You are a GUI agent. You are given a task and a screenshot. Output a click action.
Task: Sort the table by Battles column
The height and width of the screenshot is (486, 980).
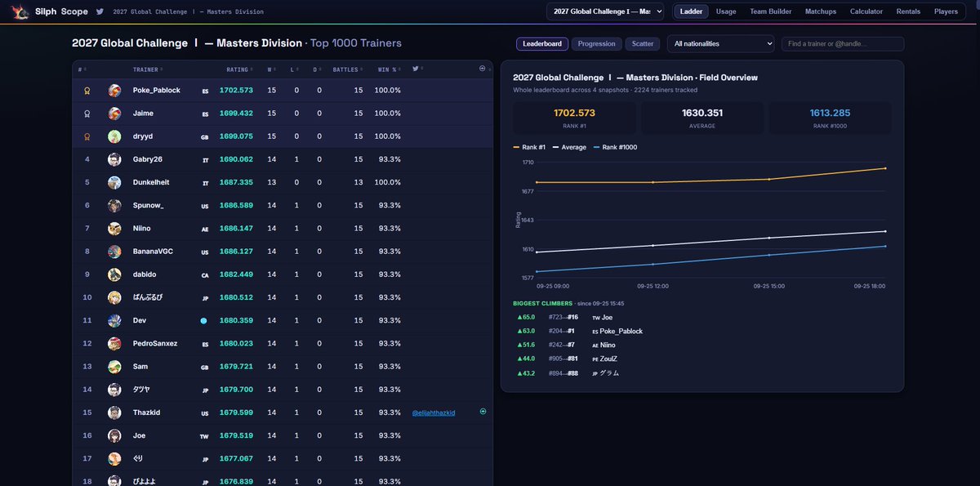pos(348,69)
